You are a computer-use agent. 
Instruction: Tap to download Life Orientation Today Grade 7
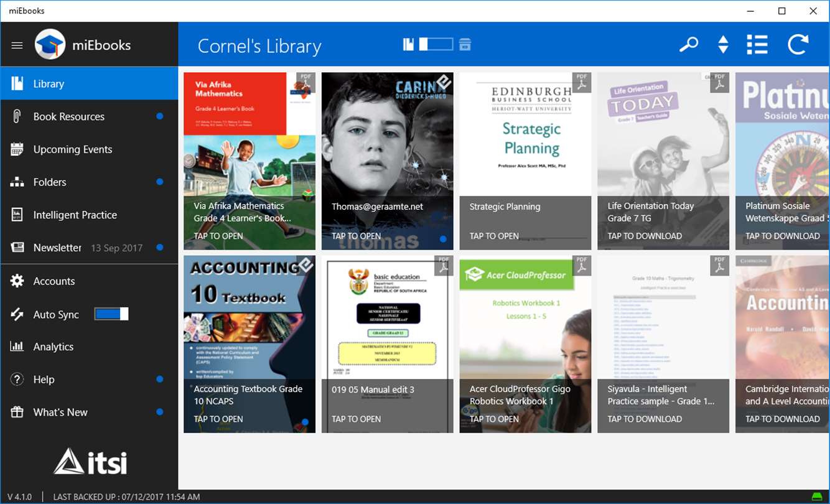[x=663, y=161]
